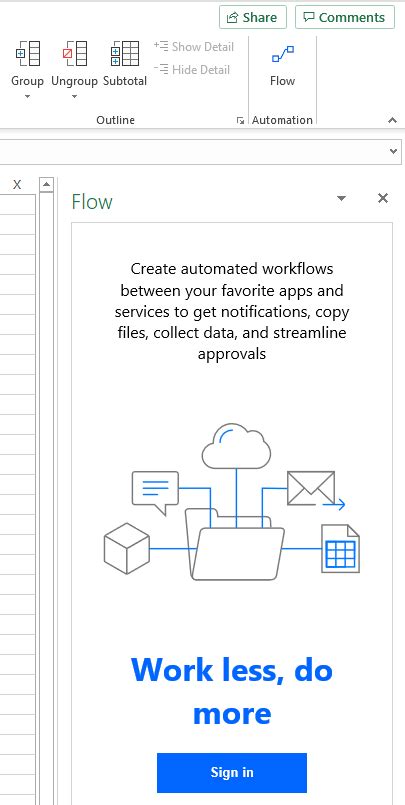
Task: Open the Flow pane options dropdown
Action: point(341,199)
